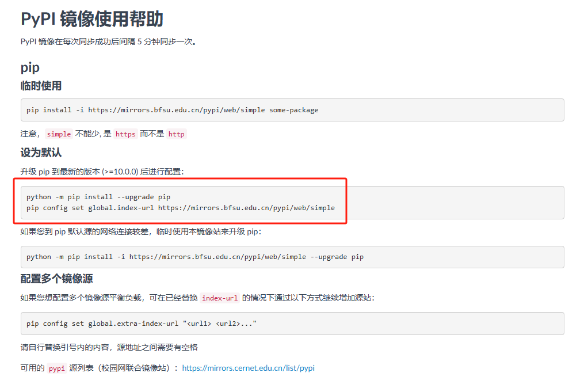Open the mirrors.cernet.edu.cn/list/pypi link
The image size is (588, 384).
click(x=248, y=368)
